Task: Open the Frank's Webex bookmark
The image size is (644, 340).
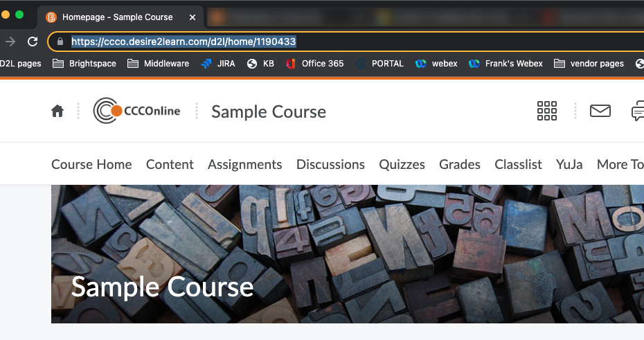Action: (x=506, y=64)
